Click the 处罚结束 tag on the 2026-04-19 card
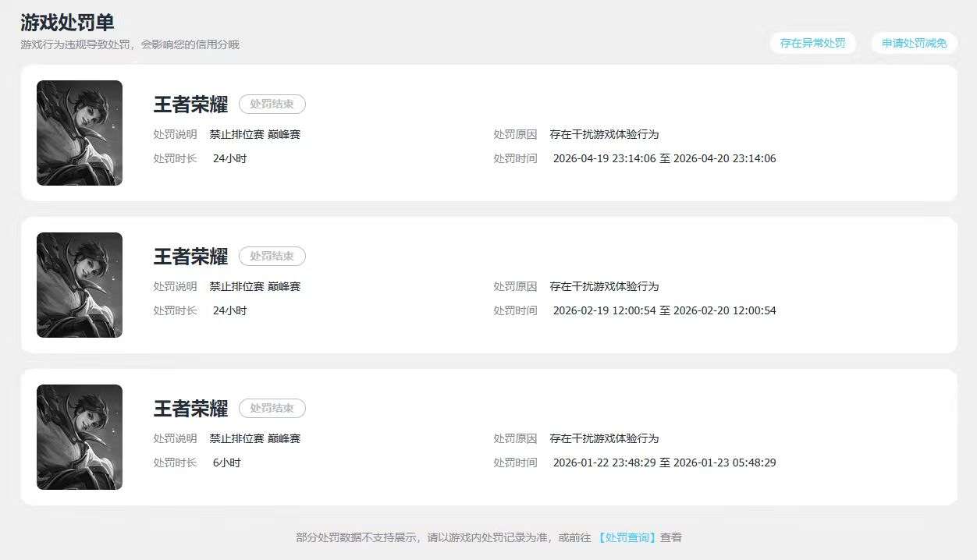 point(272,104)
